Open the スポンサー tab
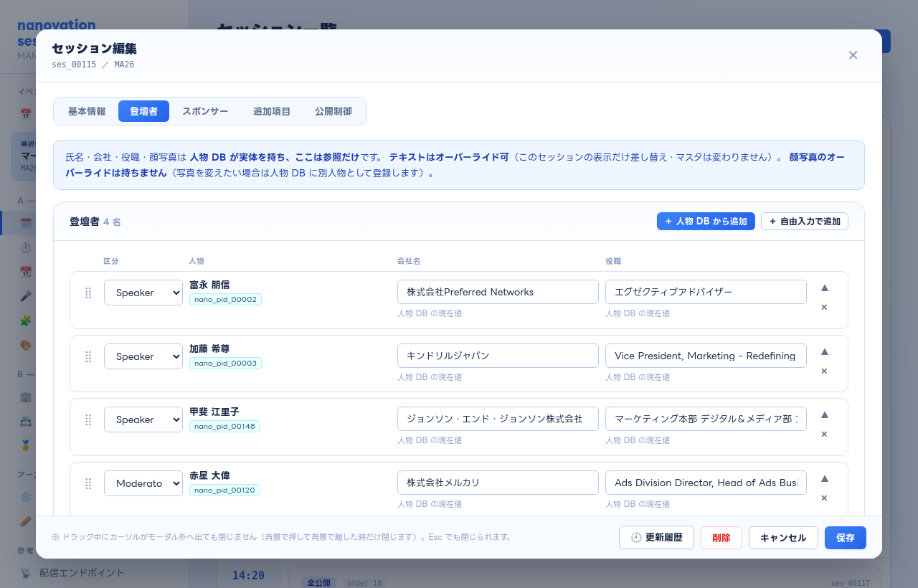The height and width of the screenshot is (588, 918). click(205, 111)
